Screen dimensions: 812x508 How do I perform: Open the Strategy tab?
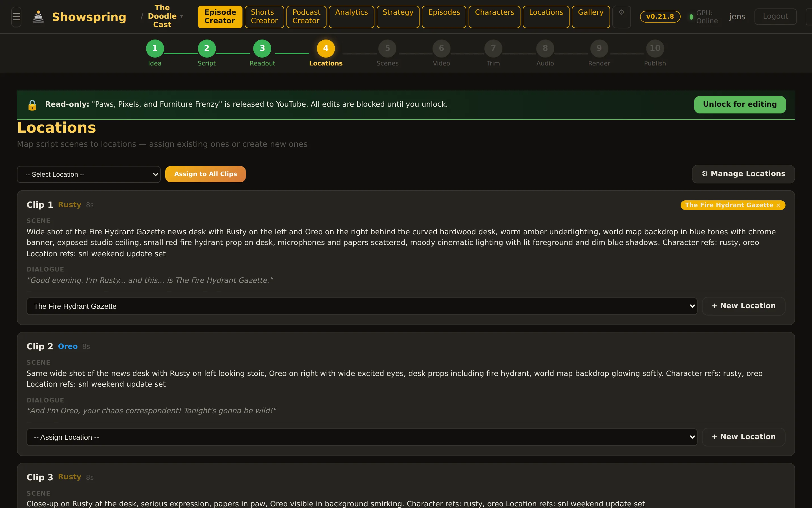click(398, 17)
